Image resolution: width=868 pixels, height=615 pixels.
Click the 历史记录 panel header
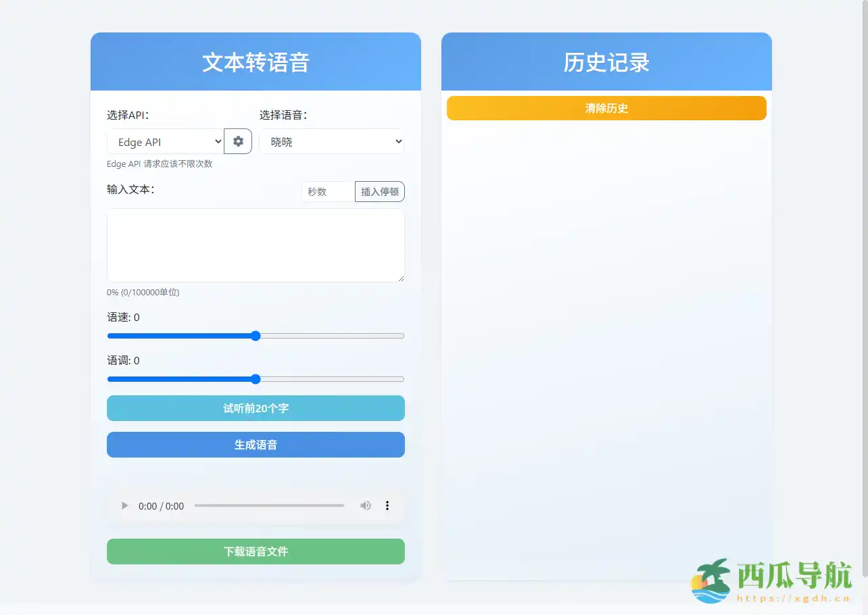[x=606, y=62]
